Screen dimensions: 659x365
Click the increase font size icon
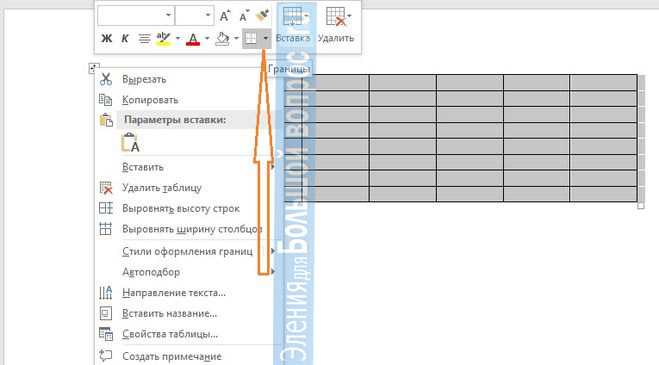(225, 16)
